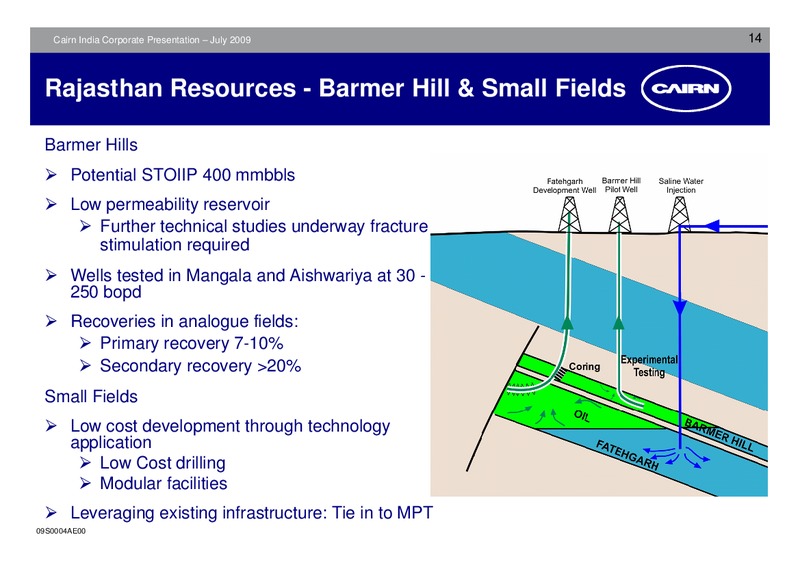Click the Small Fields heading
The width and height of the screenshot is (800, 565).
[x=91, y=397]
